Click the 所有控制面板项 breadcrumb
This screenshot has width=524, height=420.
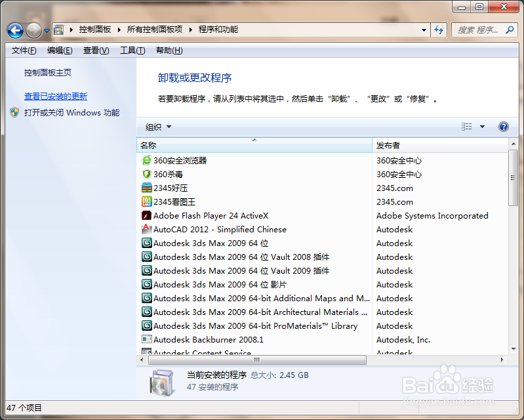pos(155,30)
